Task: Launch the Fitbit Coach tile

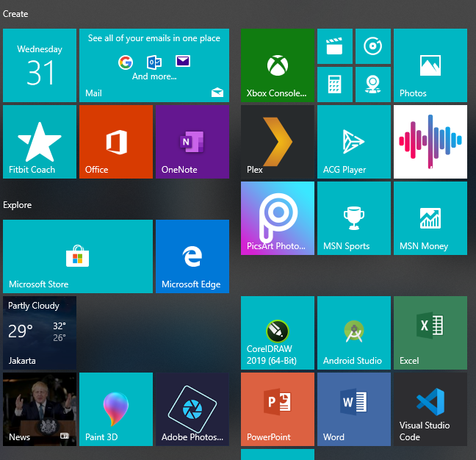Action: coord(40,142)
